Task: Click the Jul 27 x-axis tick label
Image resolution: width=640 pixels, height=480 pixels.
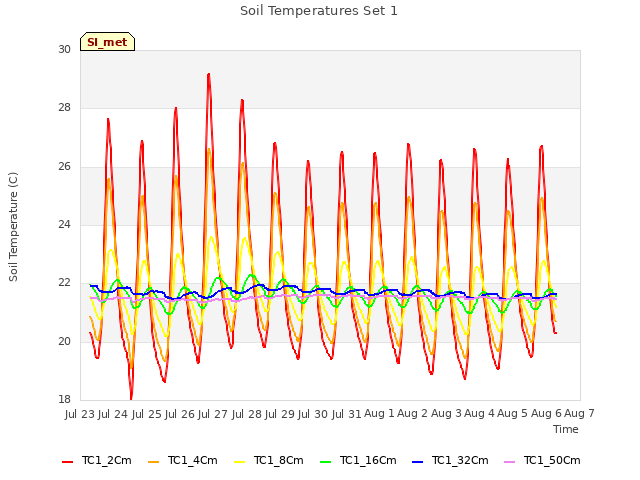Action: click(213, 414)
